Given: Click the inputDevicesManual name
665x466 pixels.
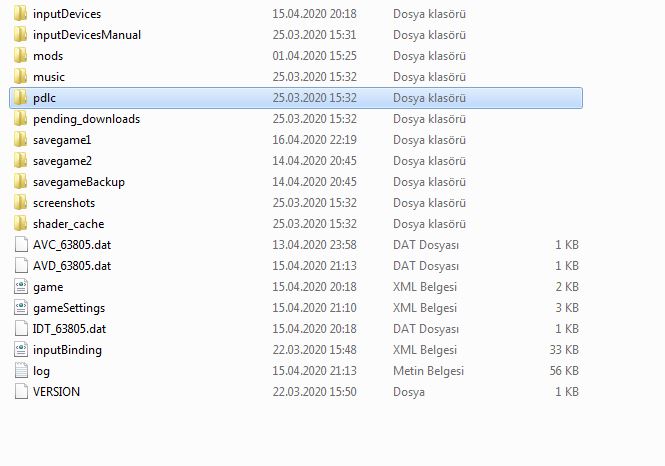Looking at the screenshot, I should coord(87,35).
